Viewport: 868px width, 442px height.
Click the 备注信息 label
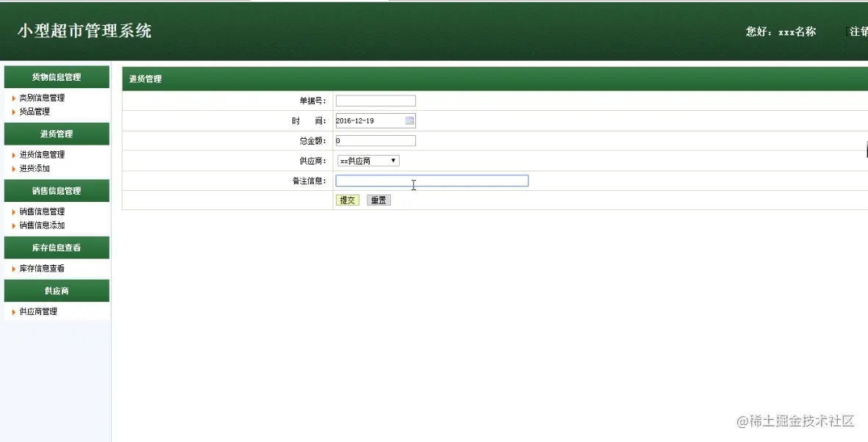point(309,181)
